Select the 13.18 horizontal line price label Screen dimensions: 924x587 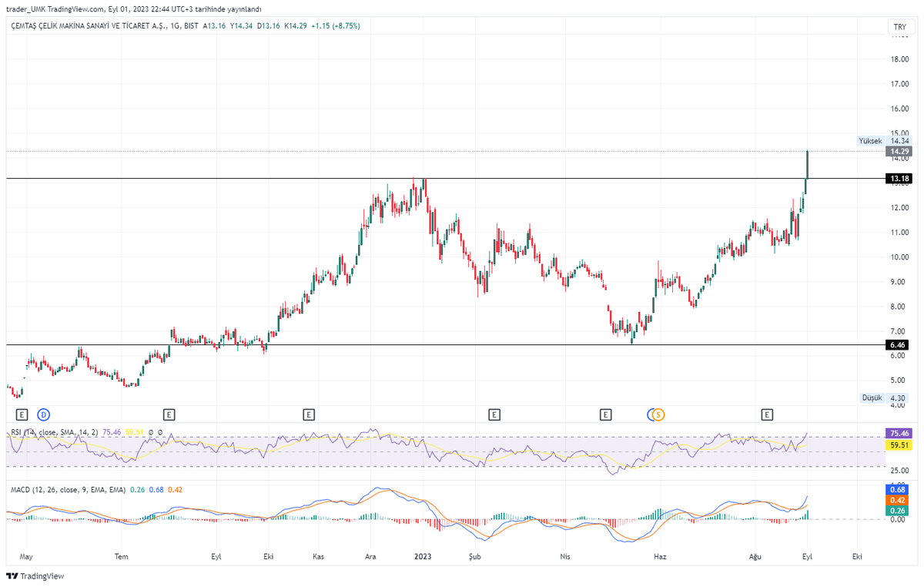tap(899, 179)
